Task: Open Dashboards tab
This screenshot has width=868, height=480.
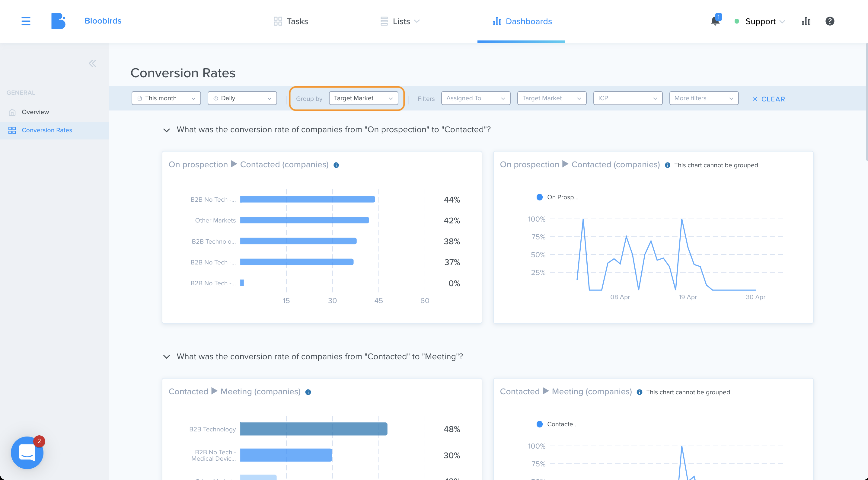Action: coord(522,21)
